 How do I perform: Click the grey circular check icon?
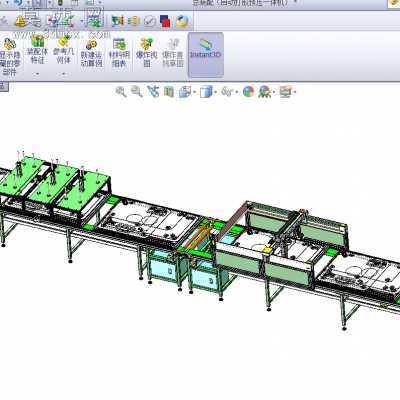(150, 22)
